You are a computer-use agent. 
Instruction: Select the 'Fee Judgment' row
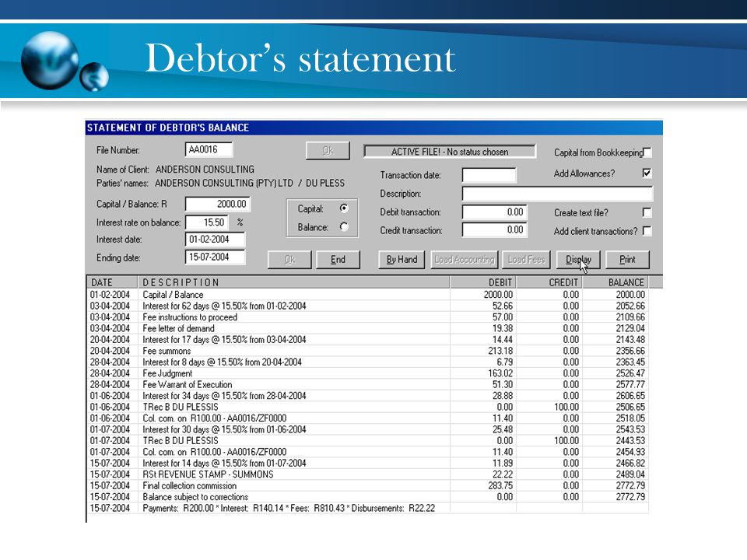[x=368, y=373]
